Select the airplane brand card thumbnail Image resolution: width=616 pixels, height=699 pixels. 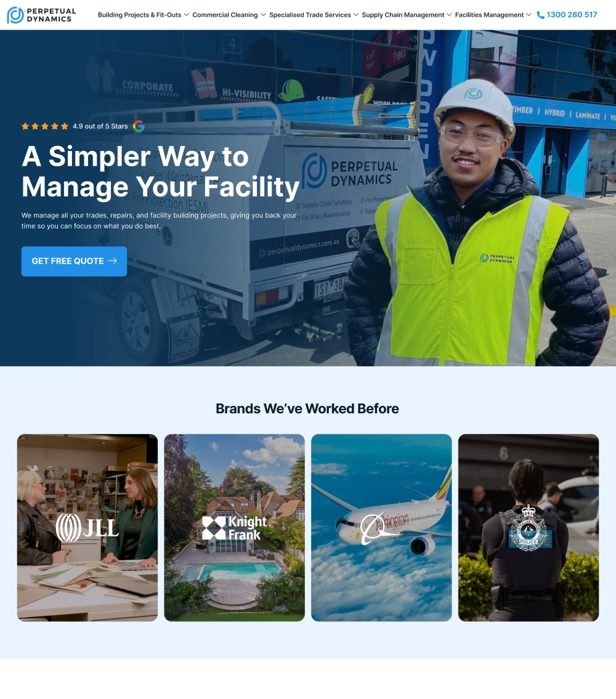click(381, 528)
